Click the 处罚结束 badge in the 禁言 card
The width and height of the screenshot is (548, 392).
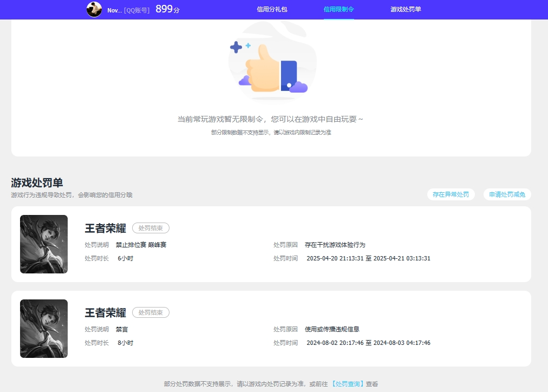point(151,313)
